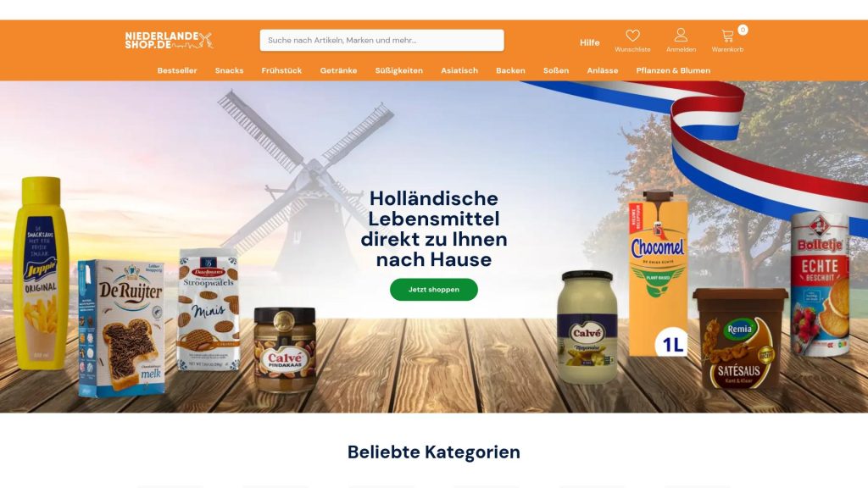Select Süßigkeiten in the navigation bar
Image resolution: width=868 pixels, height=488 pixels.
point(398,70)
